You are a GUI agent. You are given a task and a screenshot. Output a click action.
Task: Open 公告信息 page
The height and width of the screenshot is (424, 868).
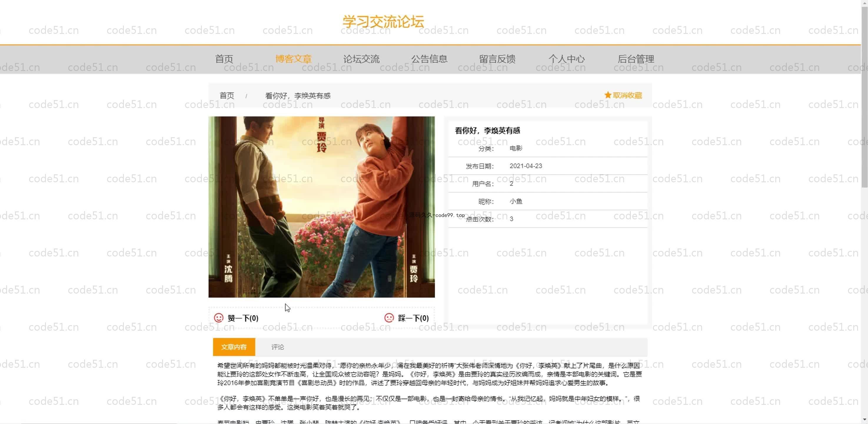pos(429,59)
